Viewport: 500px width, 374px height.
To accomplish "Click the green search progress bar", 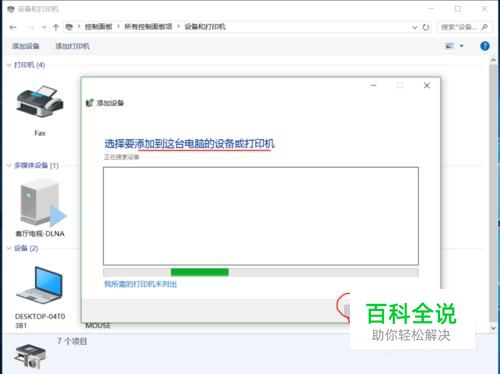I will (200, 272).
